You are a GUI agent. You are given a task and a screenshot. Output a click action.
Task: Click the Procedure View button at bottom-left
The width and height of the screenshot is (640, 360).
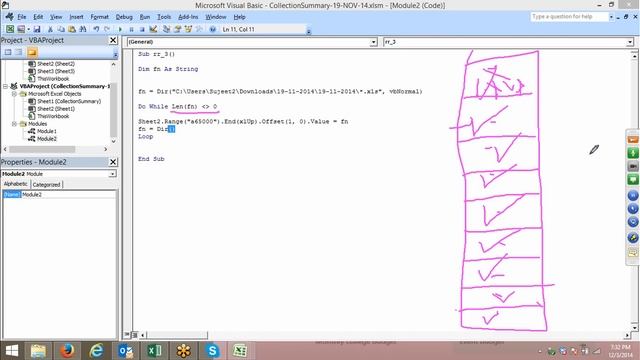pyautogui.click(x=127, y=335)
